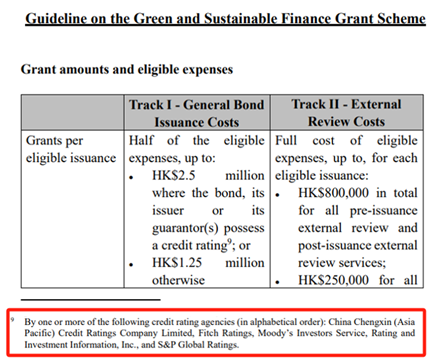Click the footnote separator line
Screen dimensions: 438x363
91,300
